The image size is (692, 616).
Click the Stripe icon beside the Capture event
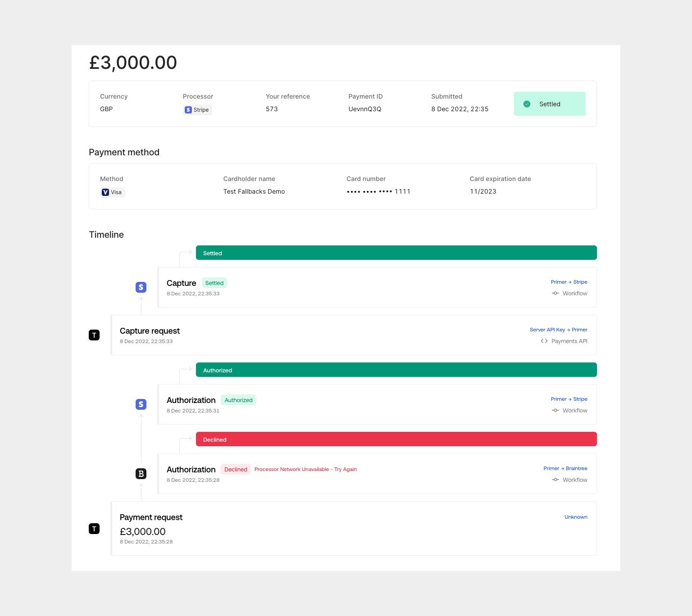coord(141,287)
